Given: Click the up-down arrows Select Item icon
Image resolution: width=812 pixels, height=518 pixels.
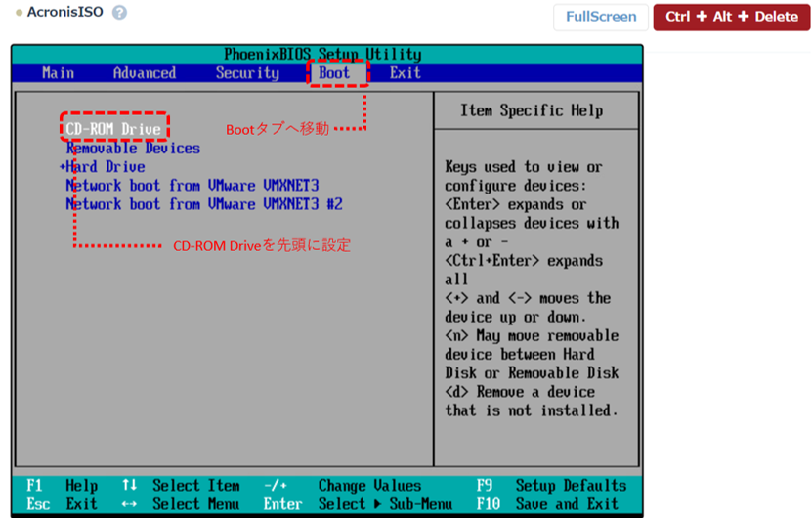Looking at the screenshot, I should point(129,486).
